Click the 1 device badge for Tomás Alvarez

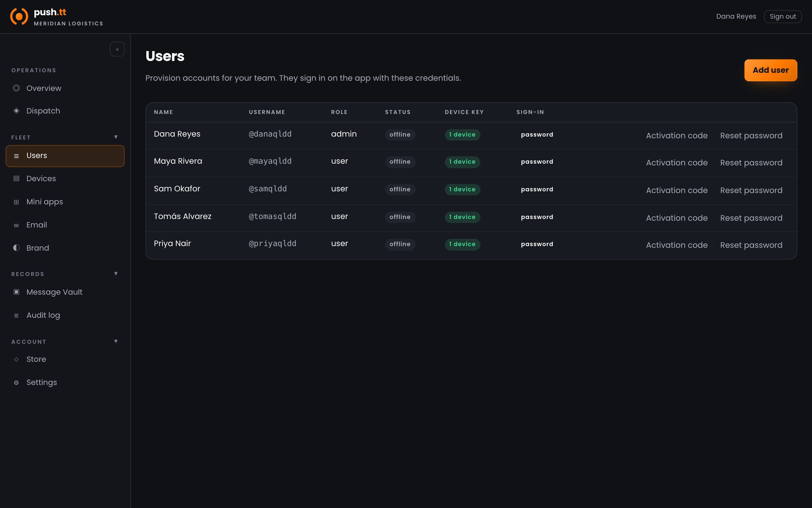[462, 217]
